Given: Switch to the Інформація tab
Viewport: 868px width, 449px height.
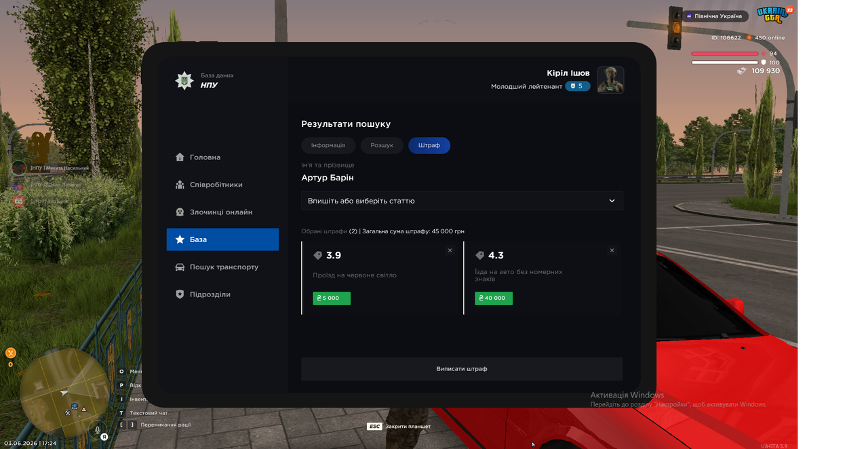Looking at the screenshot, I should (x=328, y=145).
